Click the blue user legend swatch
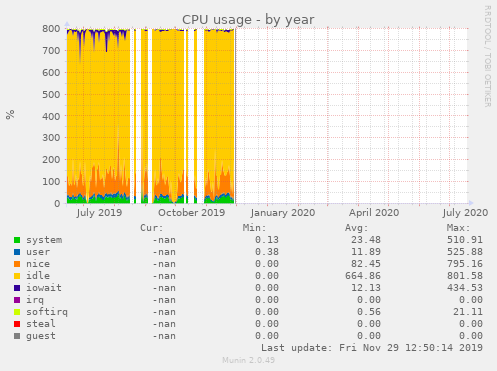Viewport: 497px width, 371px height. (17, 252)
